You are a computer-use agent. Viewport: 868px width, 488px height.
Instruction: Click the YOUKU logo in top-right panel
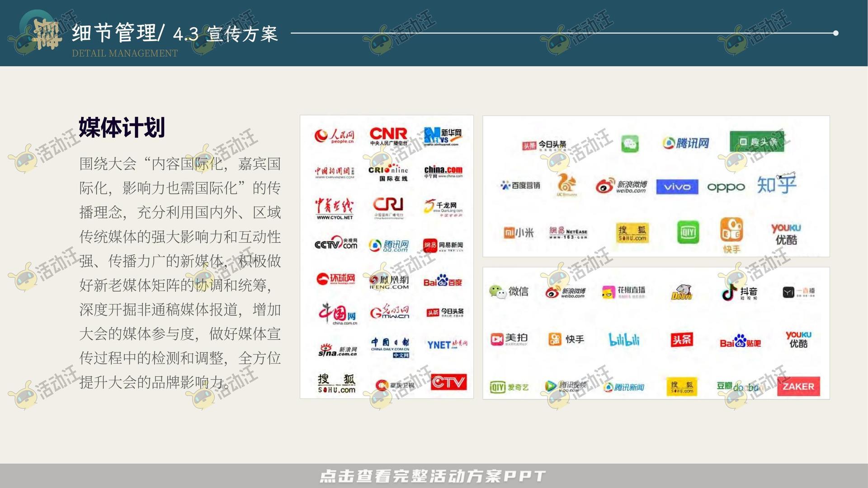coord(786,234)
